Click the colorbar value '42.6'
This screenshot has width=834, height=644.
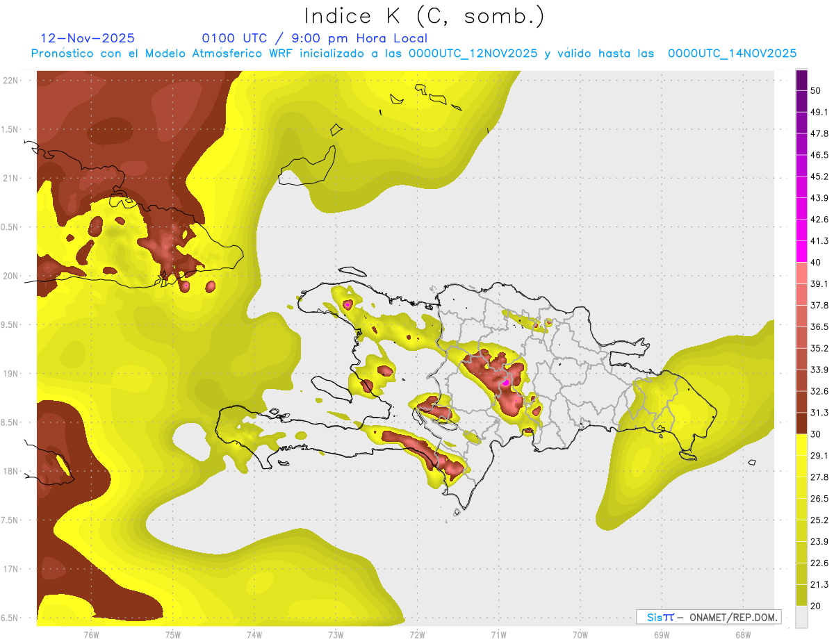coord(819,220)
